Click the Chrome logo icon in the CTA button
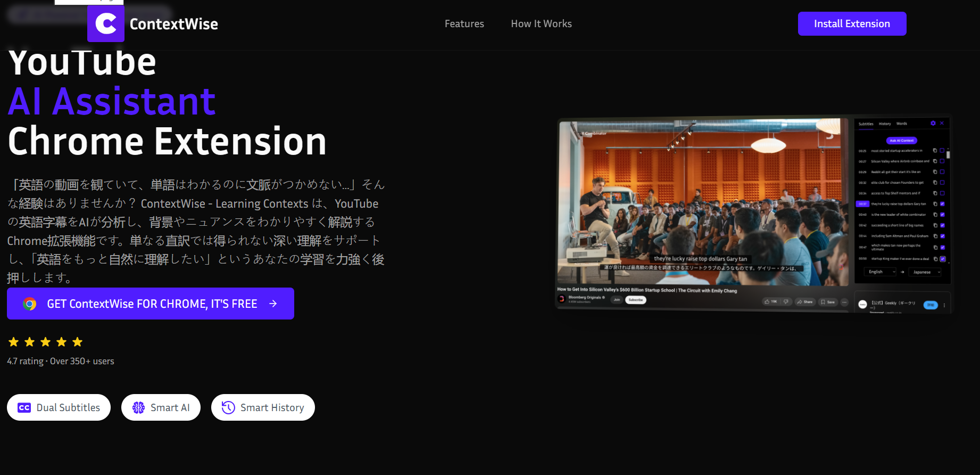This screenshot has height=475, width=980. pyautogui.click(x=30, y=304)
